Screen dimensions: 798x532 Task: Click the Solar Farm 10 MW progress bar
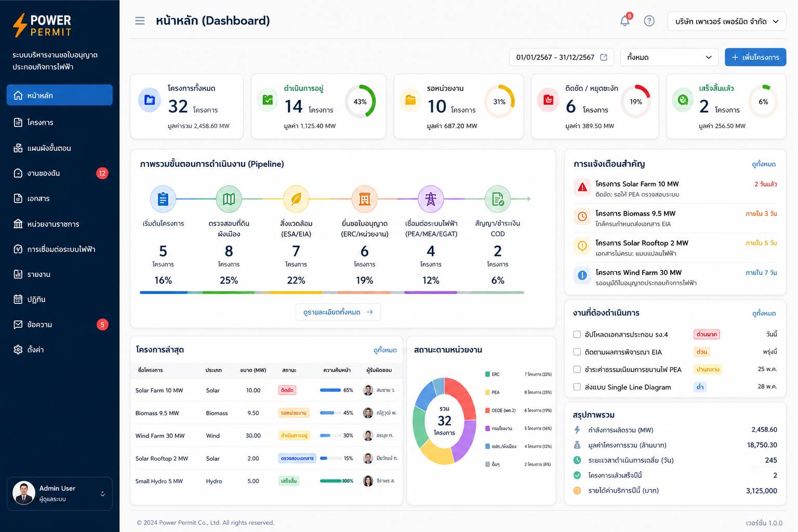pos(330,390)
